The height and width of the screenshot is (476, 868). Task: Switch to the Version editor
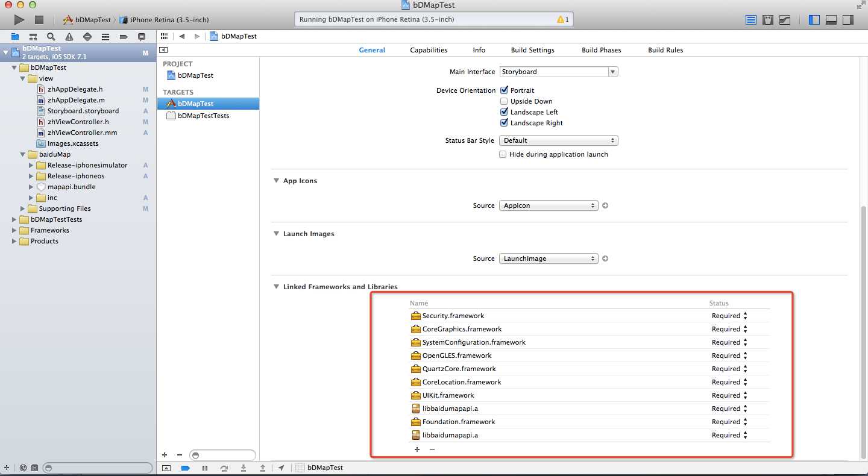(x=785, y=20)
